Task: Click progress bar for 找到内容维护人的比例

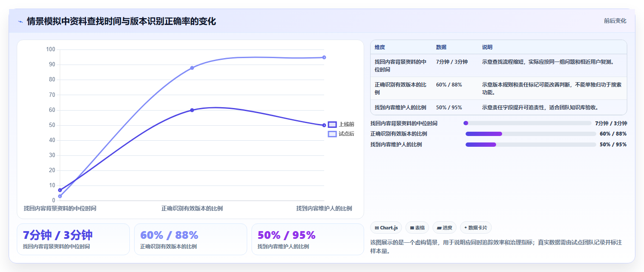Action: tap(531, 144)
